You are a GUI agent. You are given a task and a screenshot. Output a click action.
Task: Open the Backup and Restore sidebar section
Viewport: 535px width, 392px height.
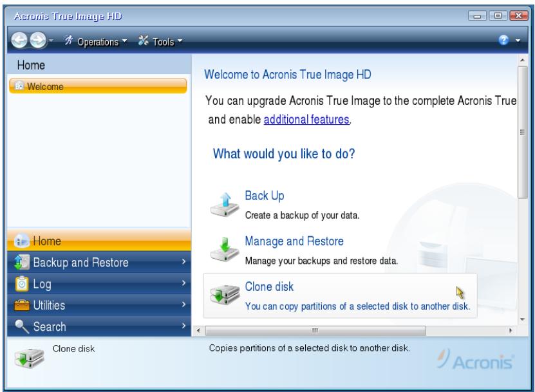[99, 262]
